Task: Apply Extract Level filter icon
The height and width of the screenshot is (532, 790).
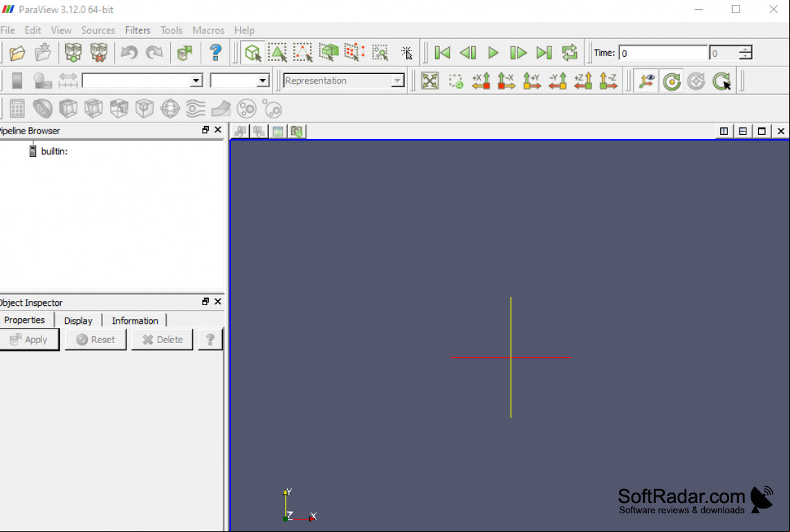Action: tap(273, 109)
